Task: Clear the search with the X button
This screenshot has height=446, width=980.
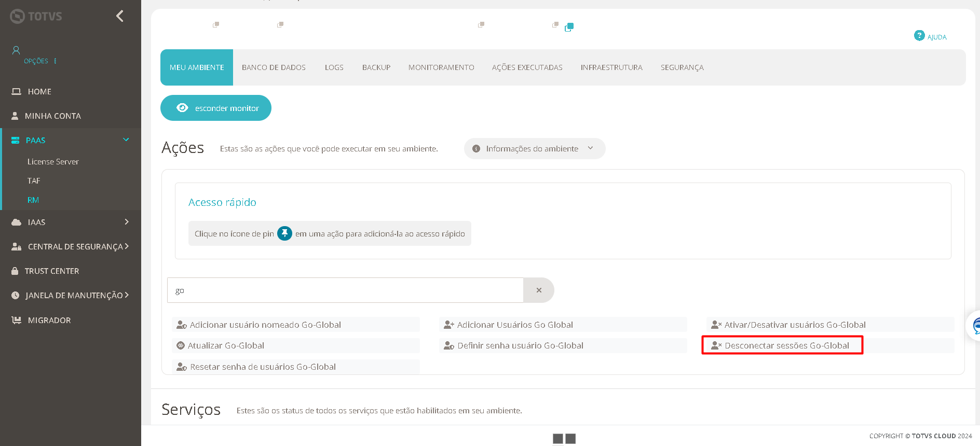Action: tap(539, 290)
